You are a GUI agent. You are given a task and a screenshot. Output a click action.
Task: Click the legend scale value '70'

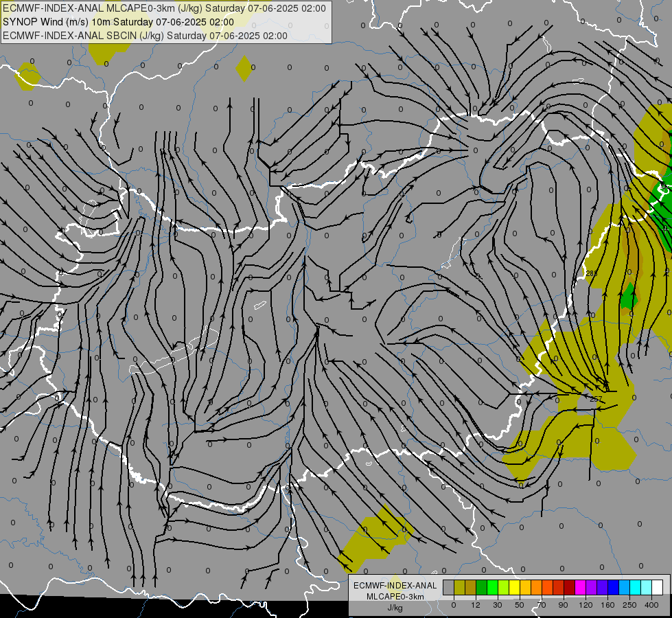coord(542,605)
